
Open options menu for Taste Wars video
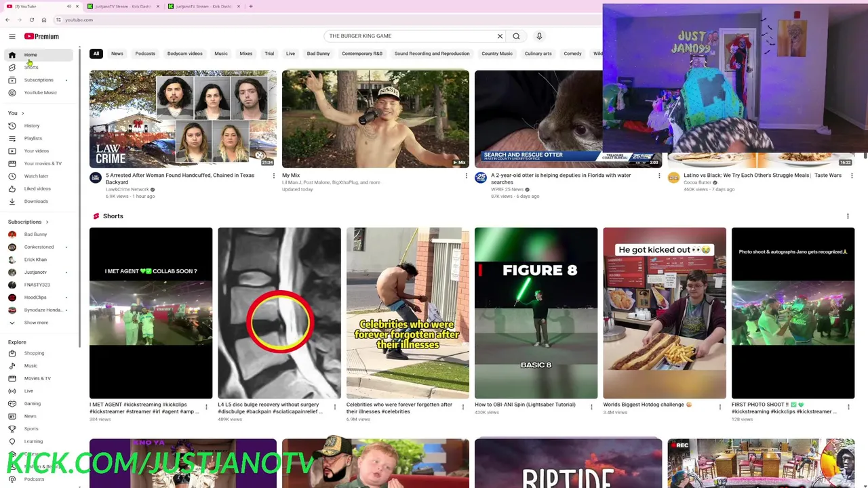click(852, 176)
